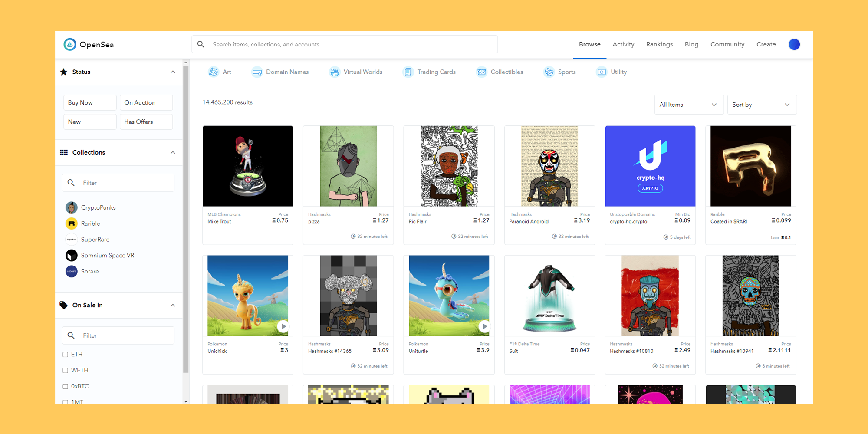Screen dimensions: 868x434
Task: Open the All Items dropdown
Action: coord(689,105)
